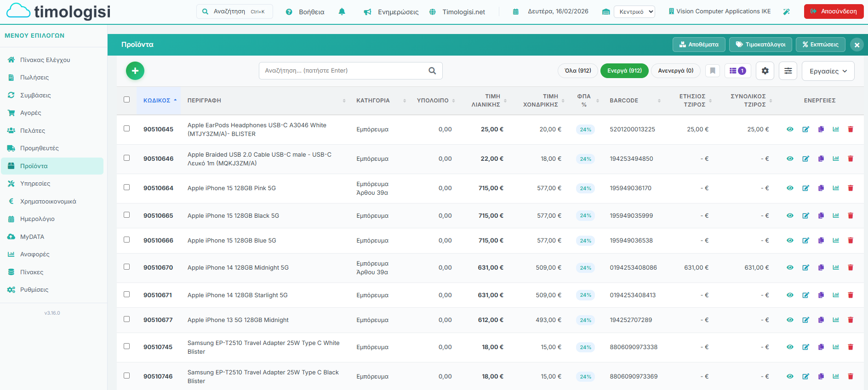The width and height of the screenshot is (868, 390).
Task: Click the red Αποσύνδεση button
Action: [834, 11]
